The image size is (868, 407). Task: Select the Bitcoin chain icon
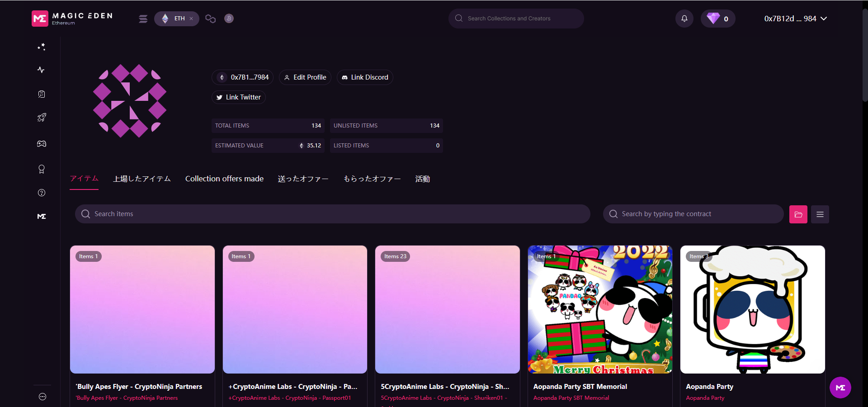pyautogui.click(x=229, y=19)
